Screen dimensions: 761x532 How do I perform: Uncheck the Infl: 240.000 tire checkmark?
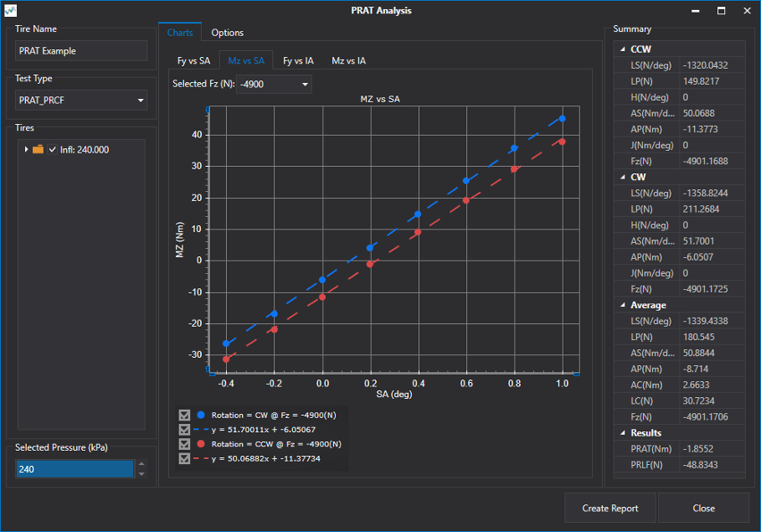(53, 149)
